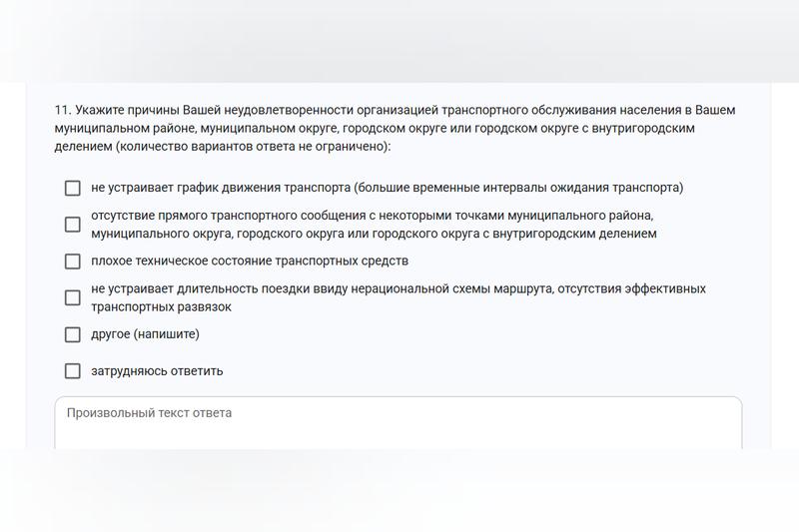Click the "транспортных развязок" second line of label
Screen dimensions: 799x532
point(161,307)
